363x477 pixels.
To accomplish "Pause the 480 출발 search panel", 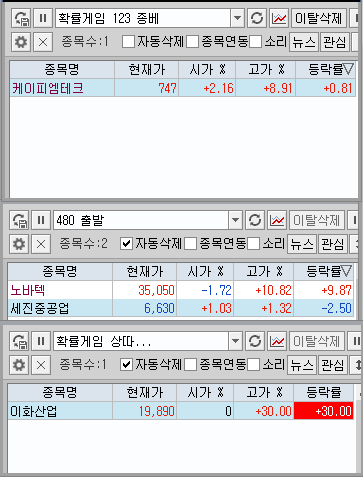I will point(41,220).
